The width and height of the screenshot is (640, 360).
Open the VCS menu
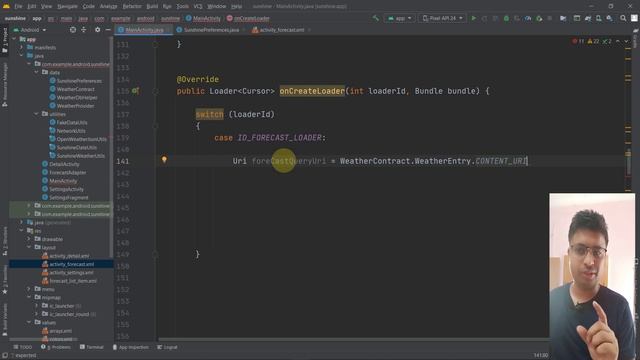coord(198,7)
